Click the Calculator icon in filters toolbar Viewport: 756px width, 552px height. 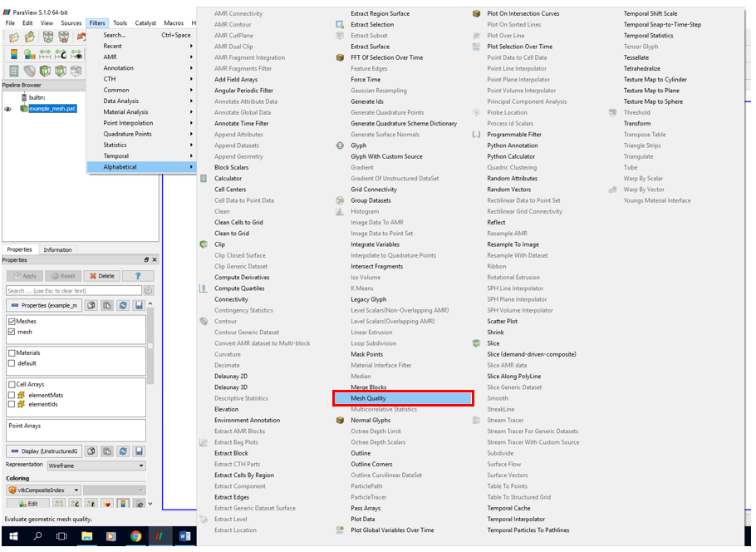click(13, 71)
